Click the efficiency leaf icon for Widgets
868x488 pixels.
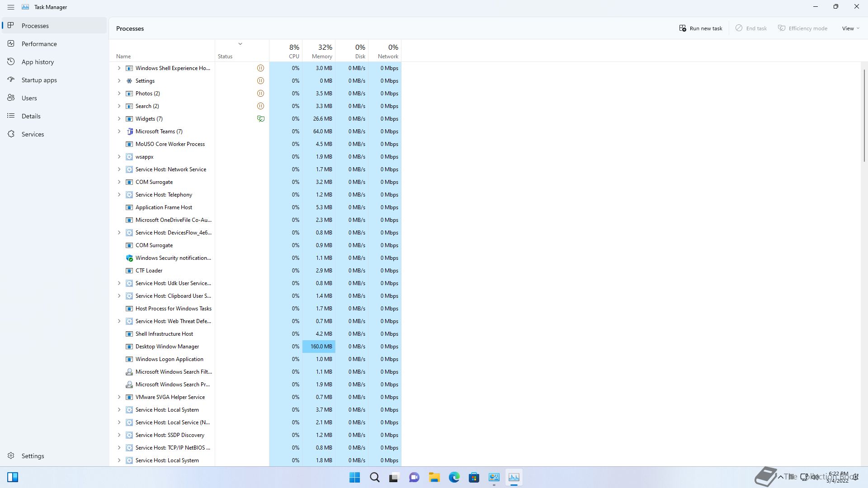click(x=260, y=119)
